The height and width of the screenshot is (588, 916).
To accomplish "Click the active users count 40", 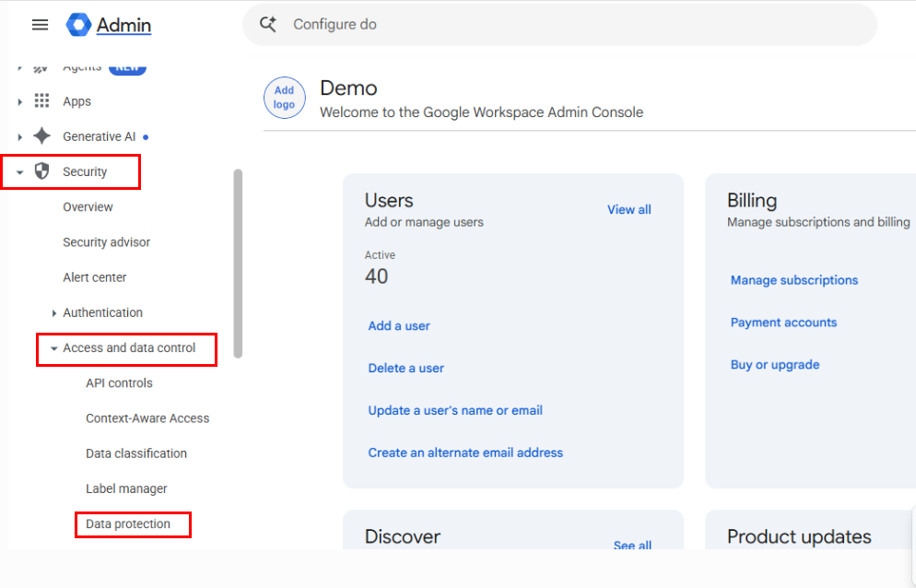I will coord(376,276).
